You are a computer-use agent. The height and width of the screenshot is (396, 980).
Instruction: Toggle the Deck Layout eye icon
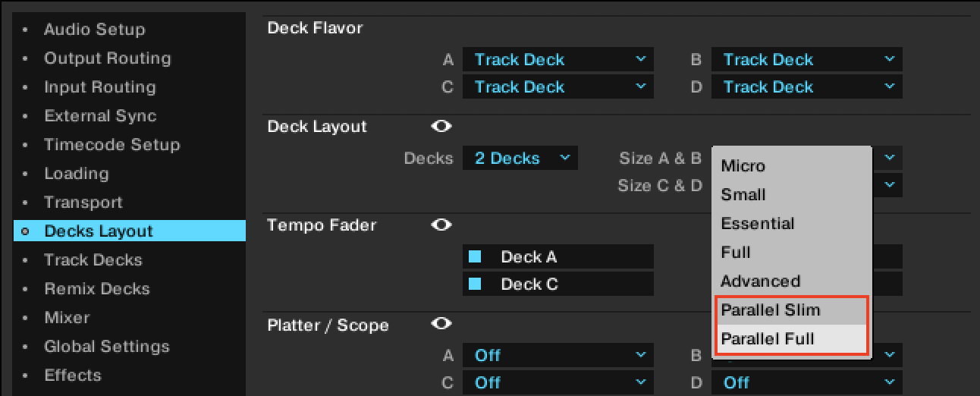coord(441,127)
